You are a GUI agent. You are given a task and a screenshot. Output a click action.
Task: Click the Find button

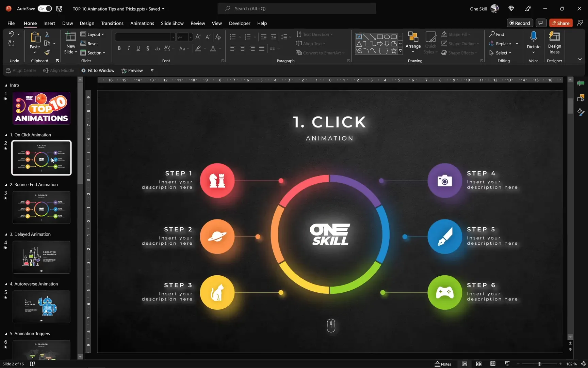point(497,34)
